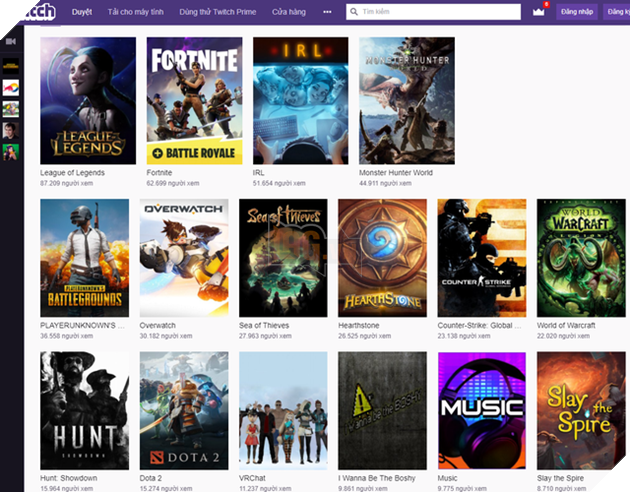Open the I Wanna Be The Boshy cover
630x492 pixels.
point(382,411)
